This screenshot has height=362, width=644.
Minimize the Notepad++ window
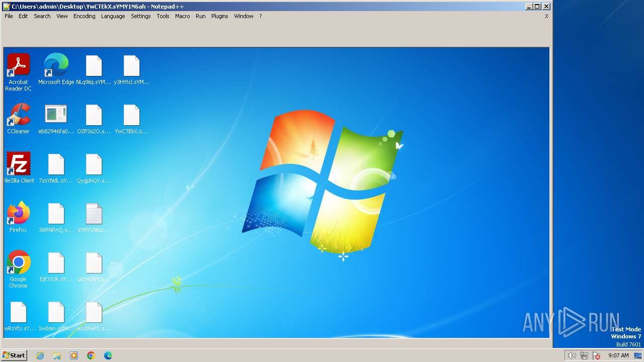click(529, 7)
